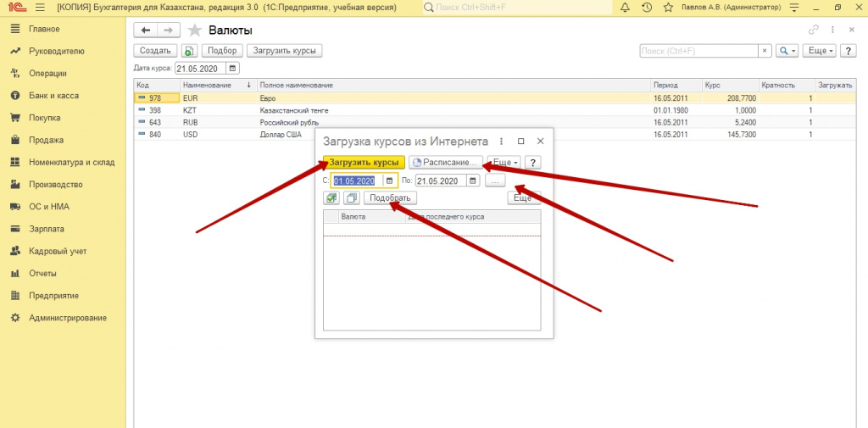The image size is (868, 428).
Task: Go back with the left arrow
Action: coord(146,31)
